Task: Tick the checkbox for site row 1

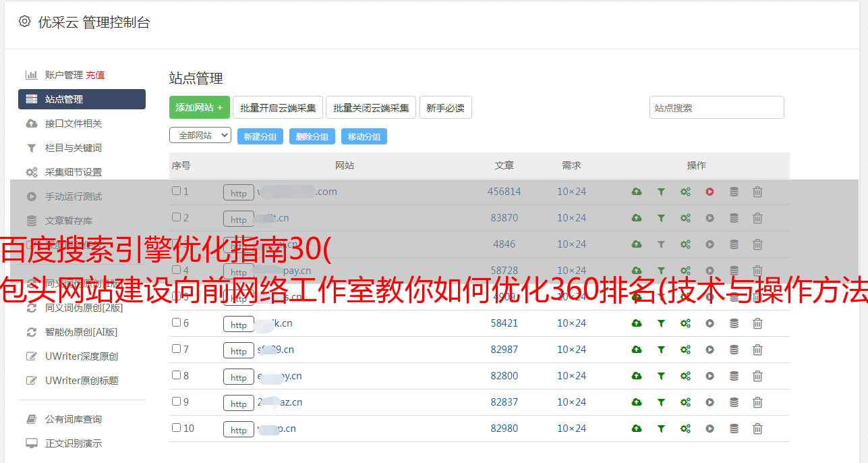Action: [176, 191]
